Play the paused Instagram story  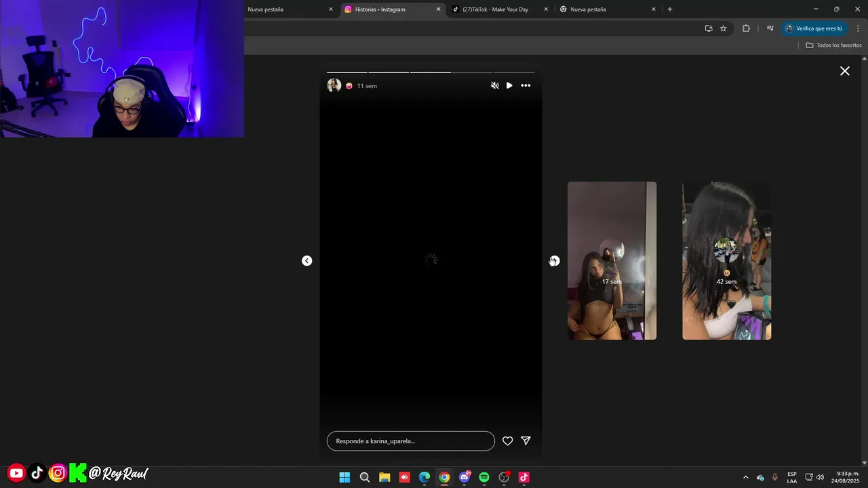(x=509, y=85)
